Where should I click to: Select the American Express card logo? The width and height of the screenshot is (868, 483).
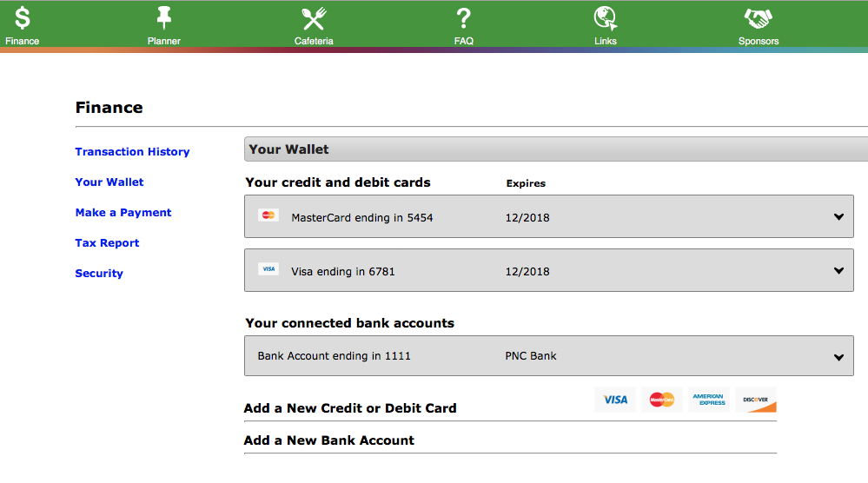(709, 400)
